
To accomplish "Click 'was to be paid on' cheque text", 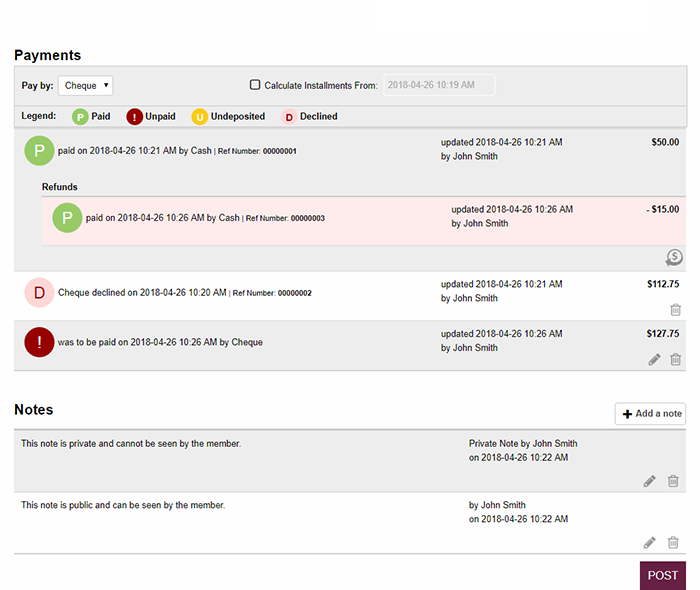I will tap(160, 342).
